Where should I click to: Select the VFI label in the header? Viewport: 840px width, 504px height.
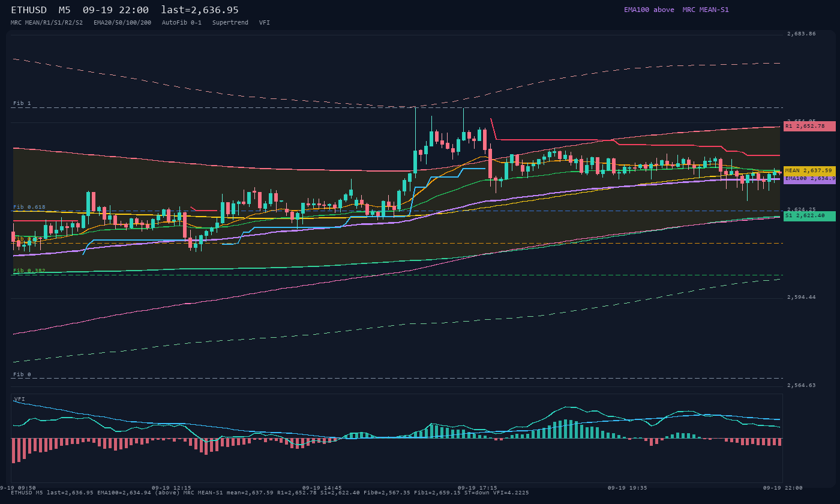click(x=265, y=22)
